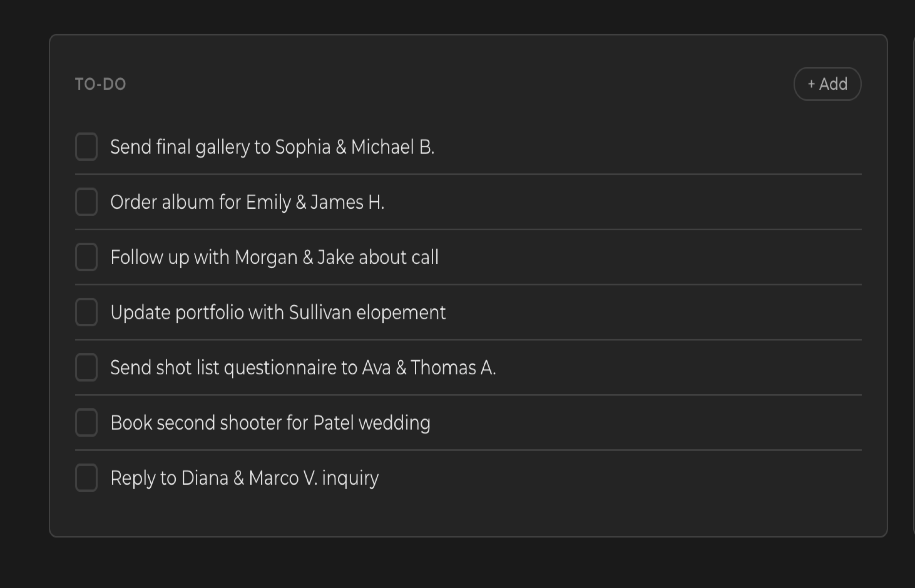915x588 pixels.
Task: Click the dark background beneath the To-Do card
Action: pyautogui.click(x=458, y=563)
